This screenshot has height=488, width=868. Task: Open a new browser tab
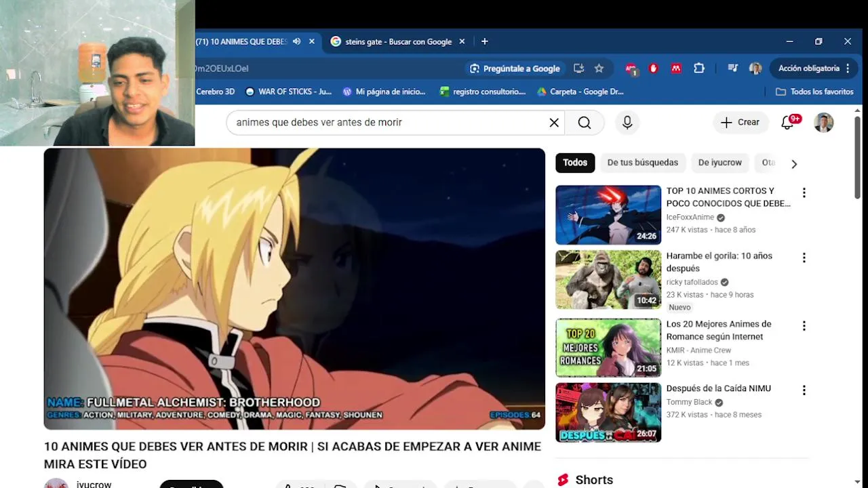[484, 41]
